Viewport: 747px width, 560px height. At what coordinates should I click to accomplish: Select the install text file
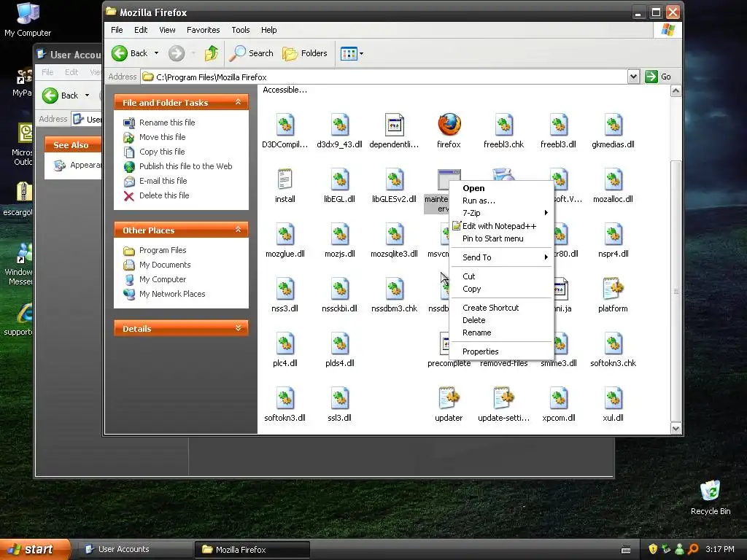285,185
